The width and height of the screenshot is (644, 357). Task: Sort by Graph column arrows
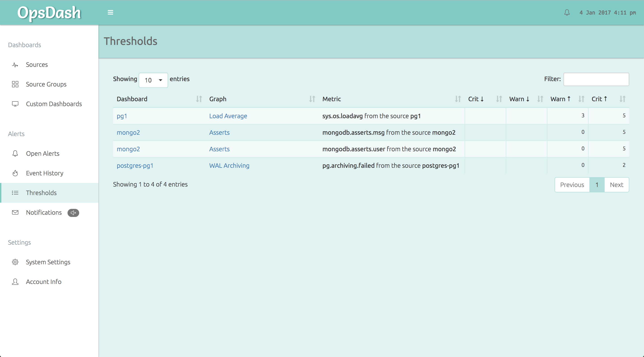312,99
